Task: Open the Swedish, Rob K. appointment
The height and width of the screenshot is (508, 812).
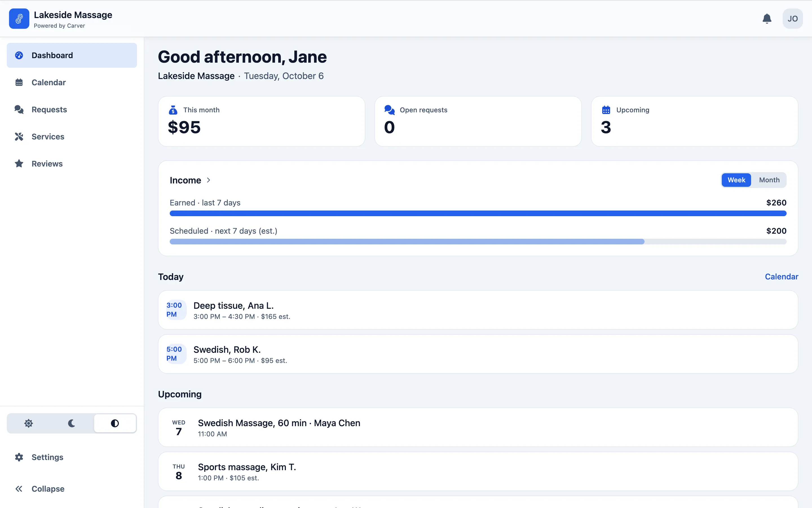Action: click(x=478, y=354)
